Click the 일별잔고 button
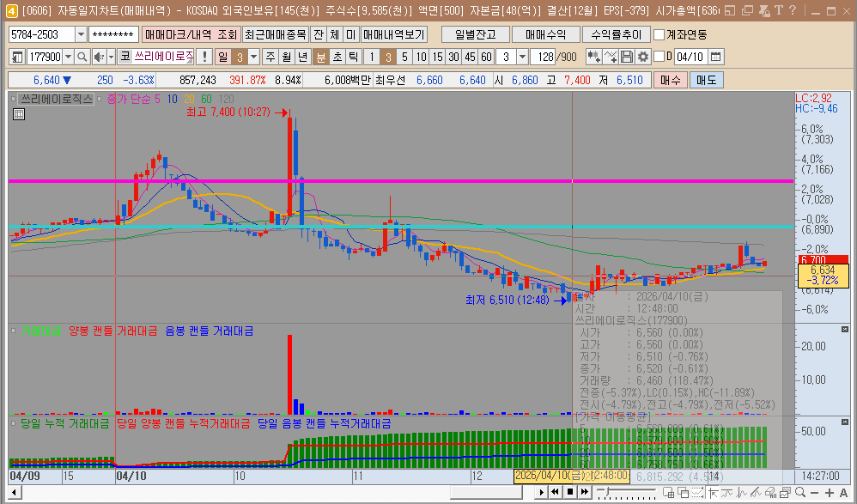The width and height of the screenshot is (857, 504). pyautogui.click(x=476, y=34)
